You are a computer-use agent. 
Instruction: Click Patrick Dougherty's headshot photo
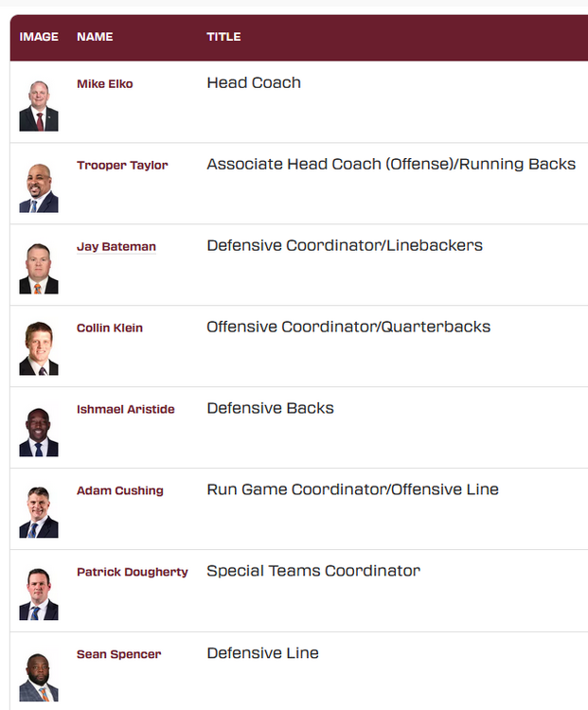point(39,595)
